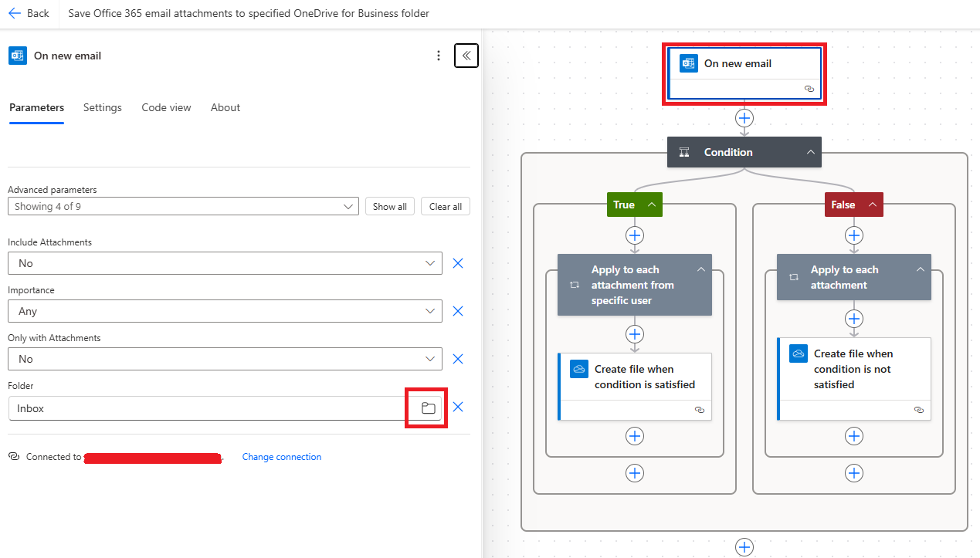Click the 'Change connection' link
Image resolution: width=980 pixels, height=558 pixels.
pos(281,456)
